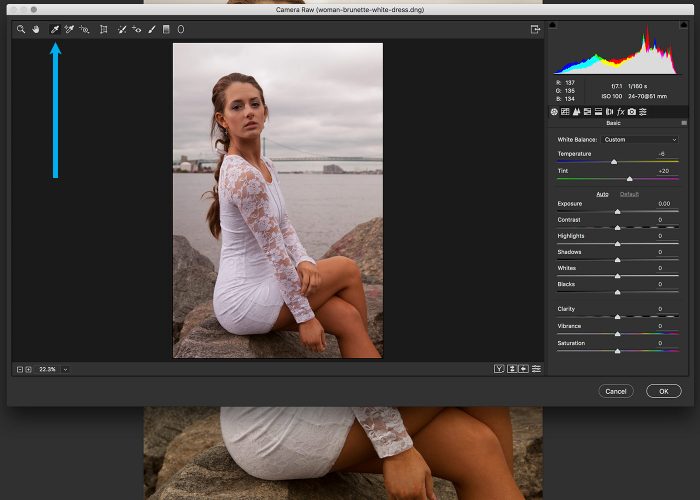The height and width of the screenshot is (500, 700).
Task: Pick the White Balance eyedropper tool
Action: coord(55,30)
